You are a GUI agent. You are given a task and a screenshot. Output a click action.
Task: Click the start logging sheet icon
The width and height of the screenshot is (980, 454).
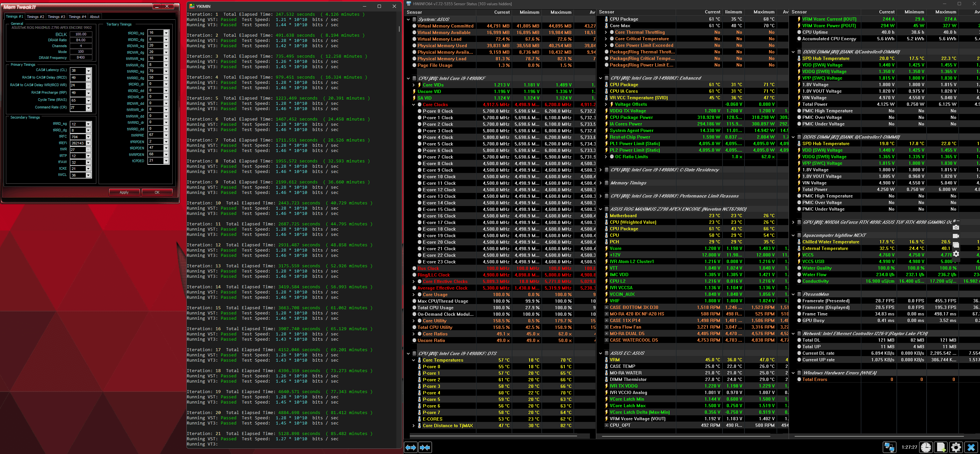pyautogui.click(x=941, y=447)
